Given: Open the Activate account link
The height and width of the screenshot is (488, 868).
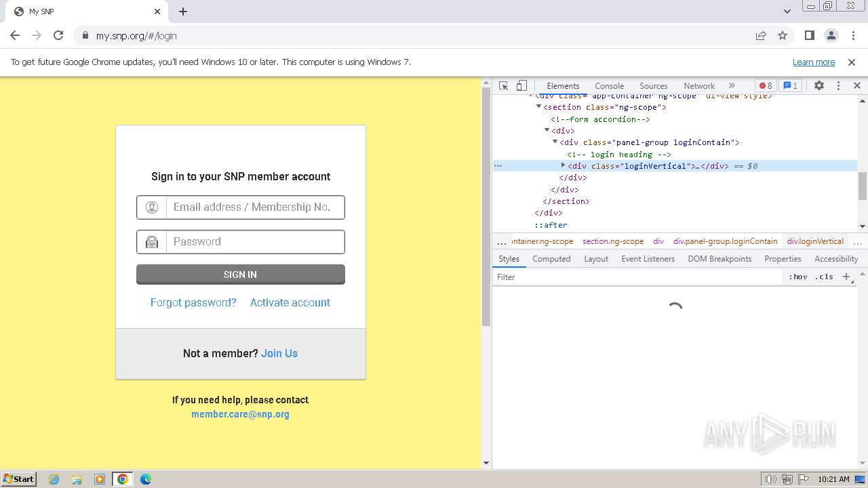Looking at the screenshot, I should click(290, 303).
